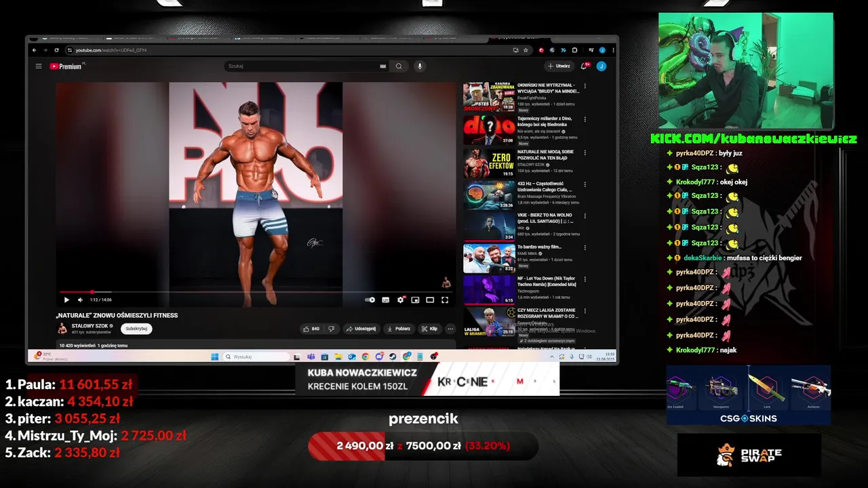Open the more actions ellipsis under the video

[450, 329]
